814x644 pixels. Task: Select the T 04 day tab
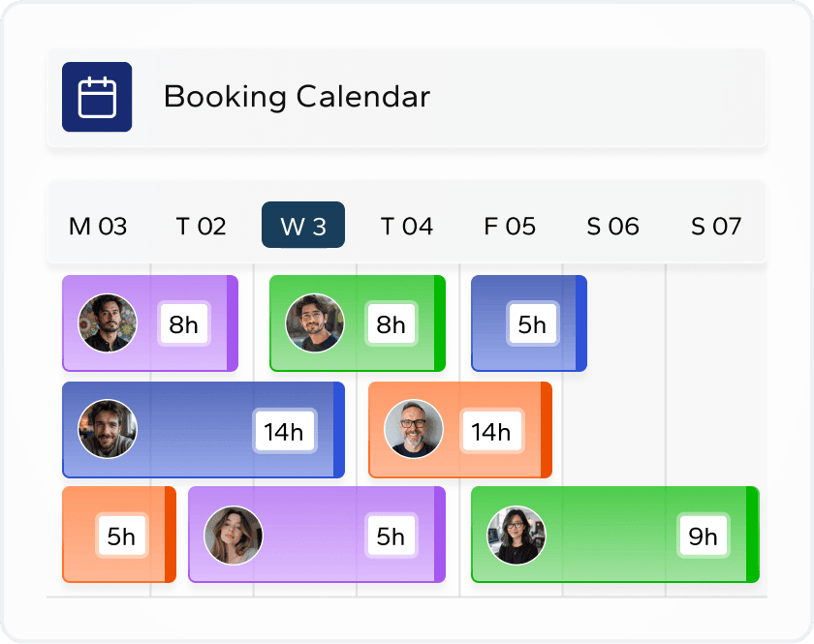(x=406, y=227)
